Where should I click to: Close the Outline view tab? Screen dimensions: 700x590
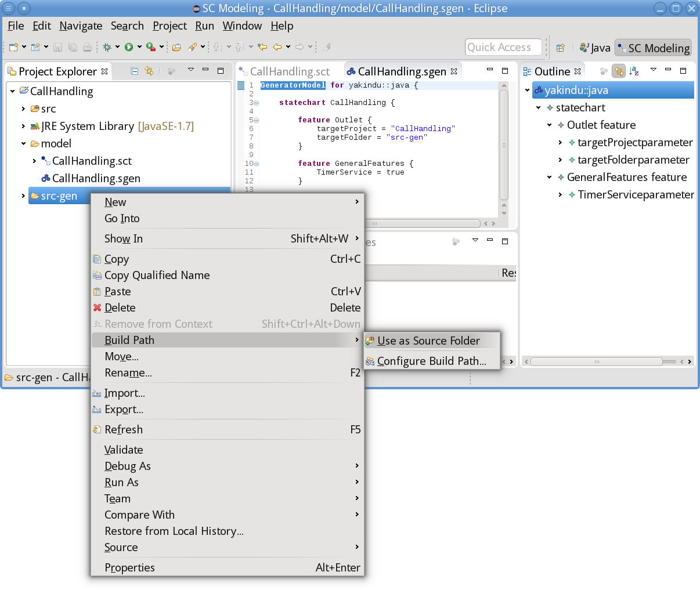(578, 71)
